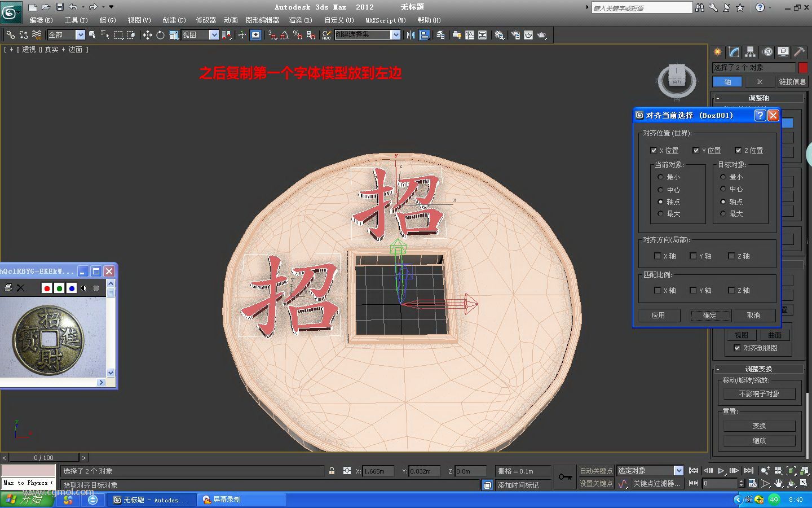
Task: Open the Material Editor icon
Action: point(499,35)
